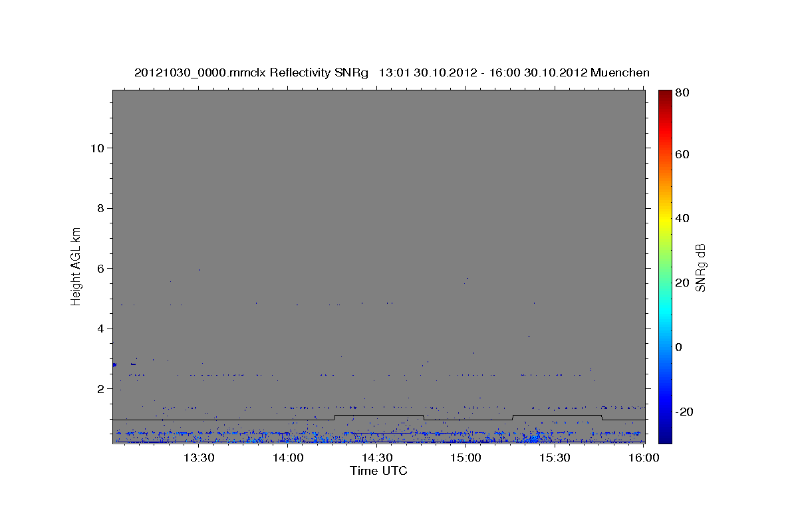Click the height axis label 2

click(99, 389)
